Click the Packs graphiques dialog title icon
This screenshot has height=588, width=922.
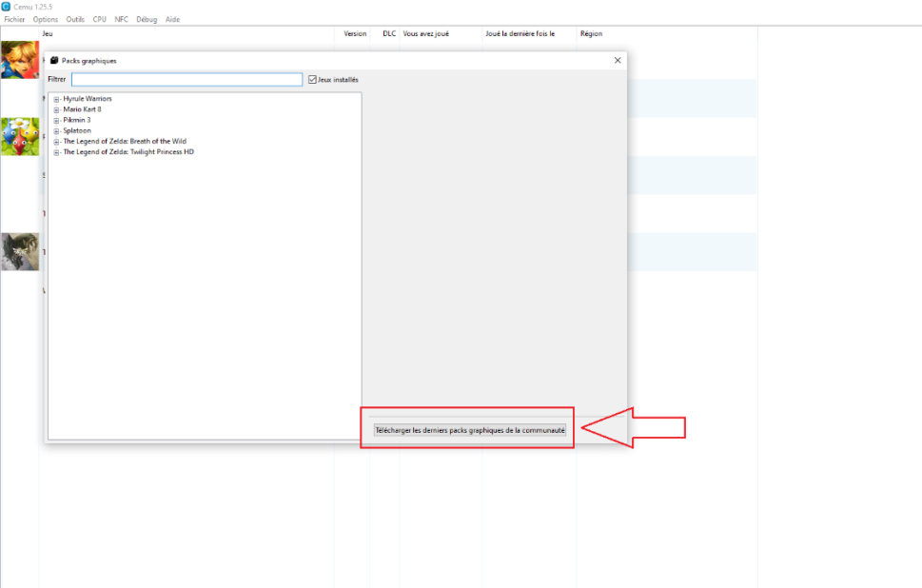pyautogui.click(x=54, y=60)
